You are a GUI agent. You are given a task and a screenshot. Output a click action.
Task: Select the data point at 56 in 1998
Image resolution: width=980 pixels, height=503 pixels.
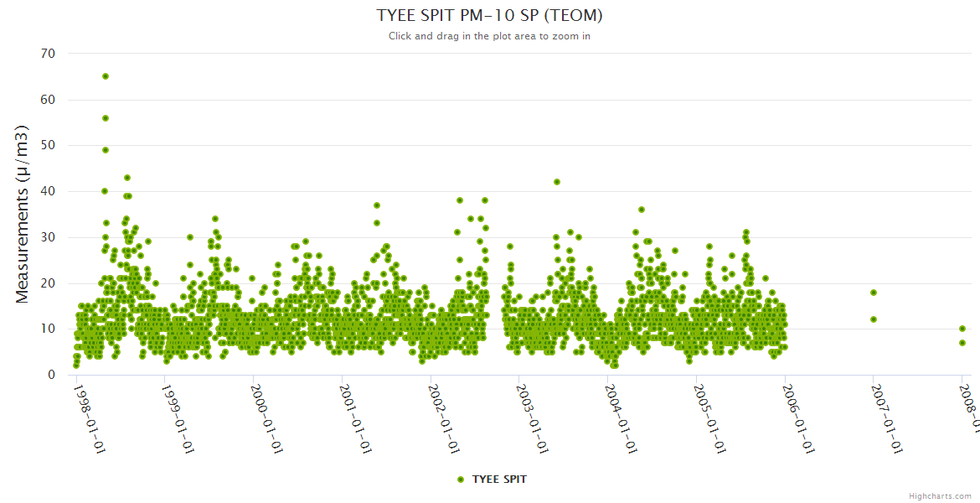[x=106, y=118]
